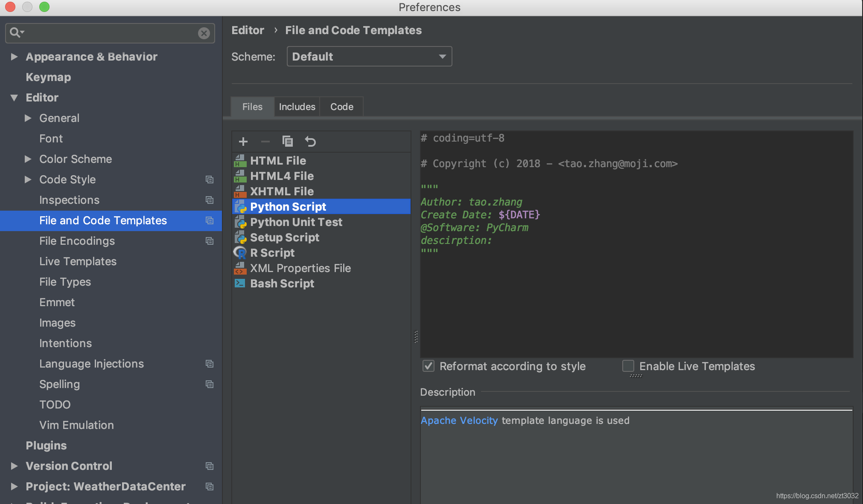Click the copy icon next to Inspections

point(210,200)
